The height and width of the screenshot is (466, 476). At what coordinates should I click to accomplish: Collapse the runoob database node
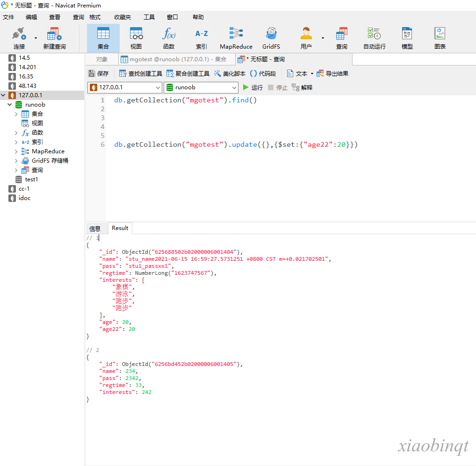10,105
